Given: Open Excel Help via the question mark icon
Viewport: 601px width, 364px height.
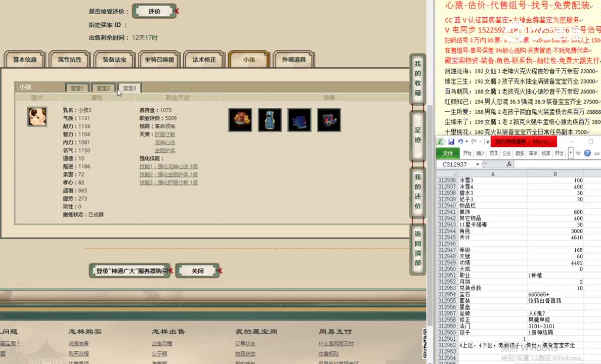Looking at the screenshot, I should [x=588, y=153].
